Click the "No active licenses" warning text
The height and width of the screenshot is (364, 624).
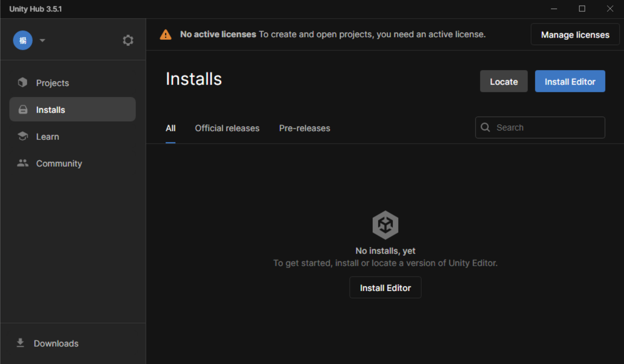point(218,34)
